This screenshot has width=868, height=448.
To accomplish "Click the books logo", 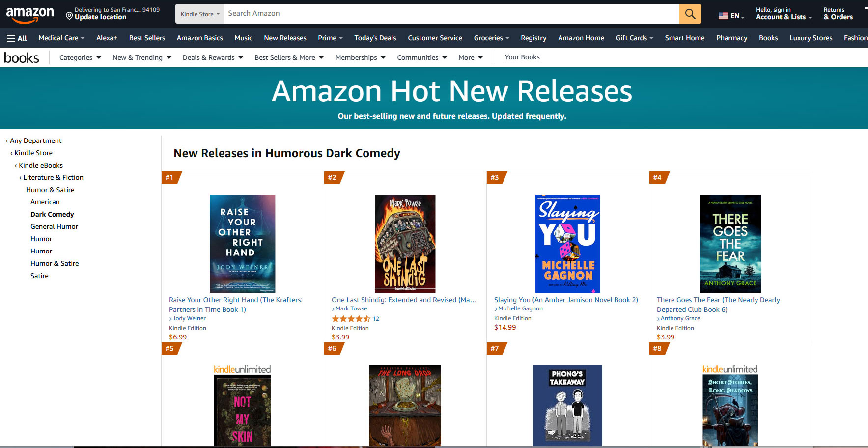I will tap(22, 57).
